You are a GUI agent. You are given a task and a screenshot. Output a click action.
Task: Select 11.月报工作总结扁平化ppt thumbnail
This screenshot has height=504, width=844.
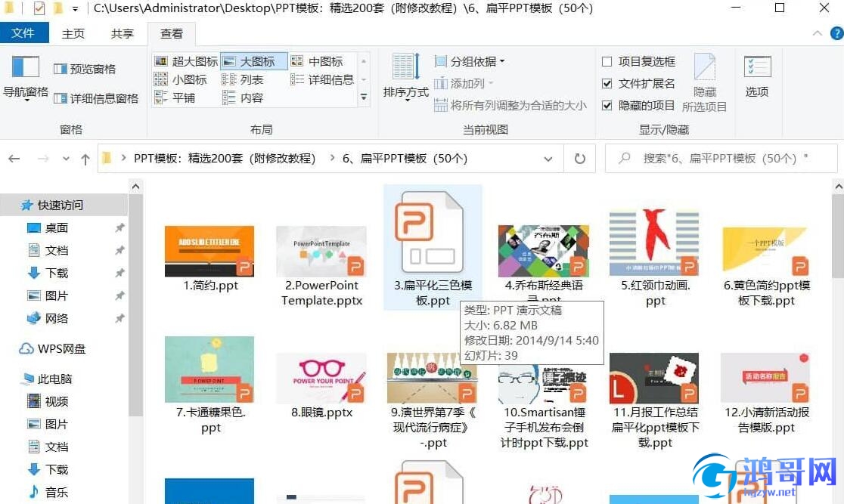[654, 378]
